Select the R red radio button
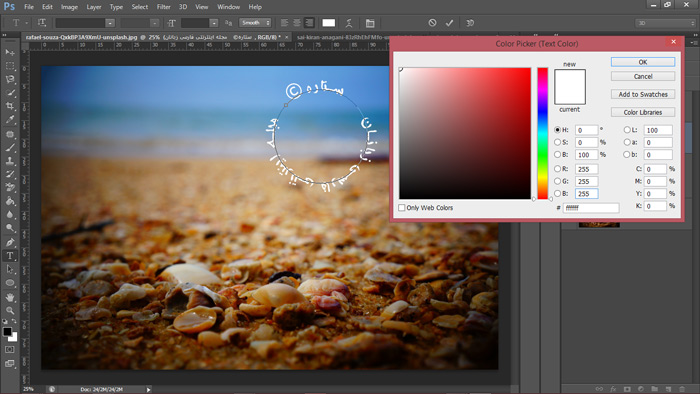The image size is (700, 394). coord(557,169)
